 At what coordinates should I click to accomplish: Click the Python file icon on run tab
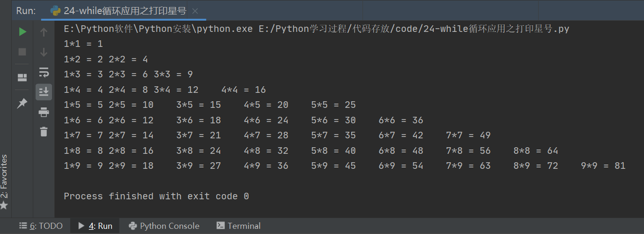[56, 11]
